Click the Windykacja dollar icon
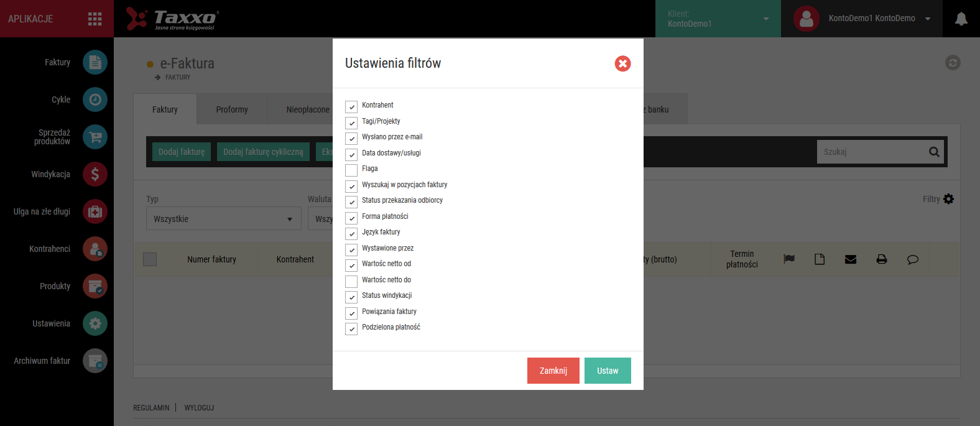Screen dimensions: 980x426 point(95,174)
